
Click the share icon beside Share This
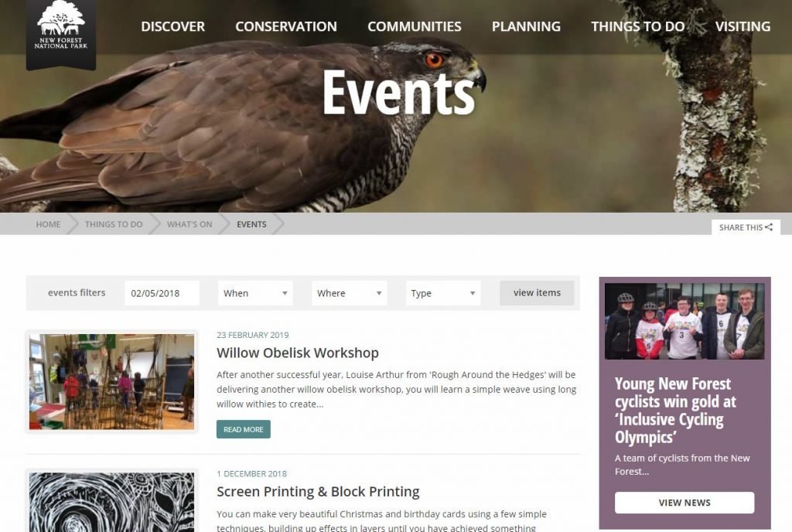coord(769,227)
